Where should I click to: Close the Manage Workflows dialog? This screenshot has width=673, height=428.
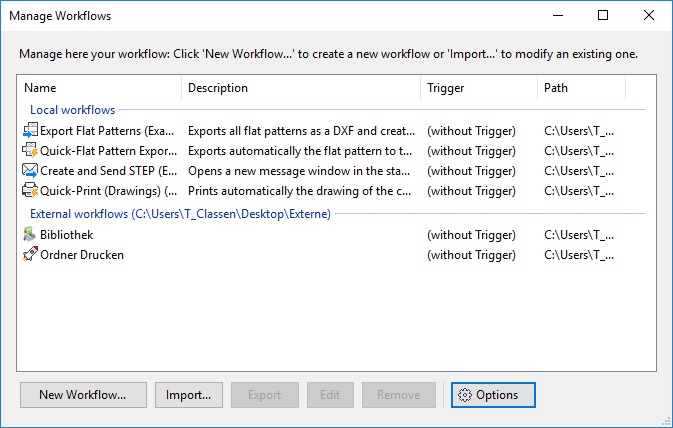tap(649, 16)
